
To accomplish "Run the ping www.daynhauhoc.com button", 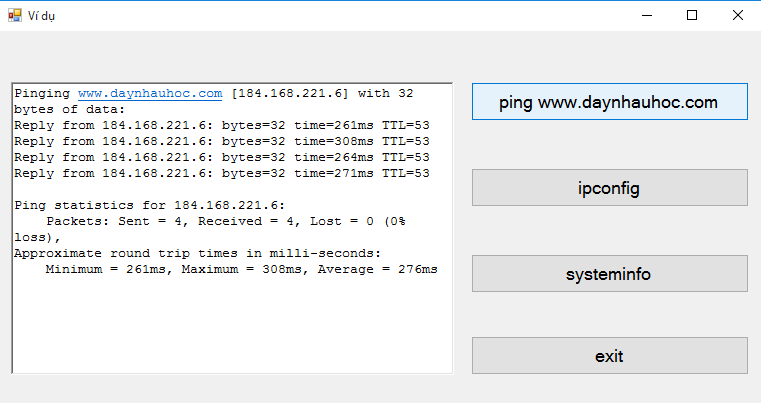I will 609,102.
